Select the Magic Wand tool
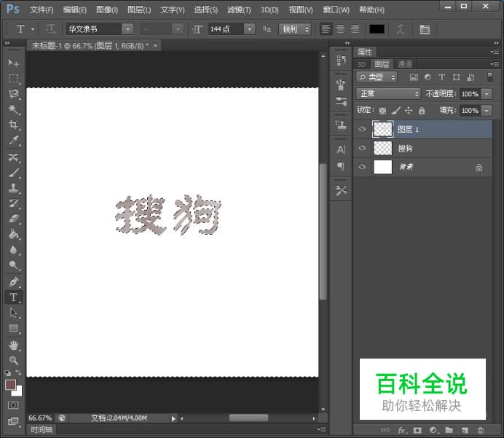The width and height of the screenshot is (504, 438). (x=13, y=109)
